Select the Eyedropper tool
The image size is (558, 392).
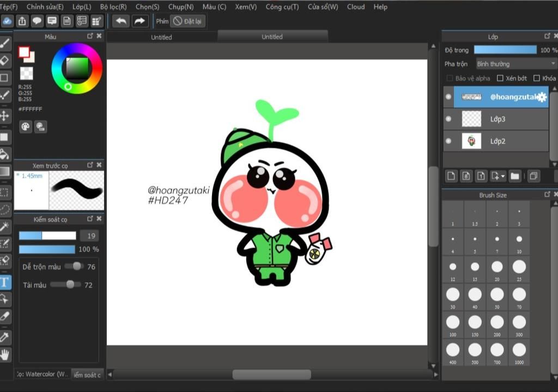(4, 337)
